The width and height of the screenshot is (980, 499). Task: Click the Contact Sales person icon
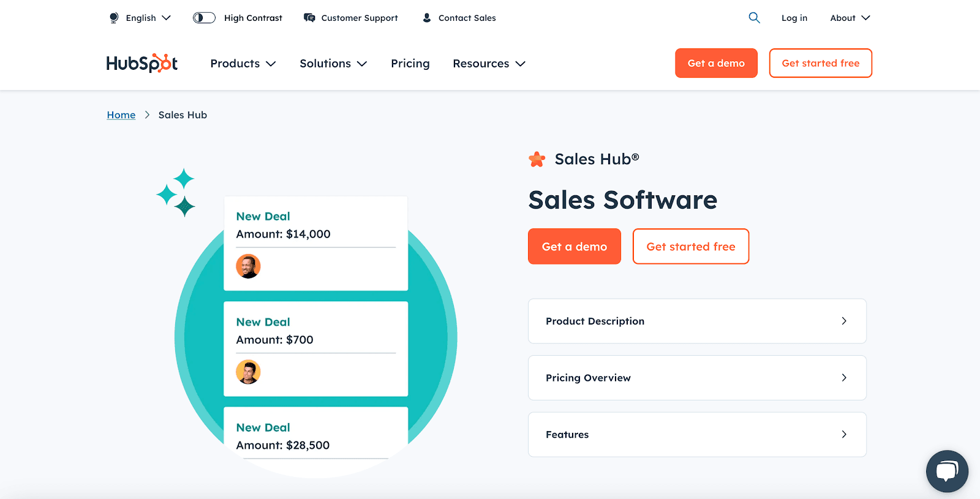(x=427, y=18)
